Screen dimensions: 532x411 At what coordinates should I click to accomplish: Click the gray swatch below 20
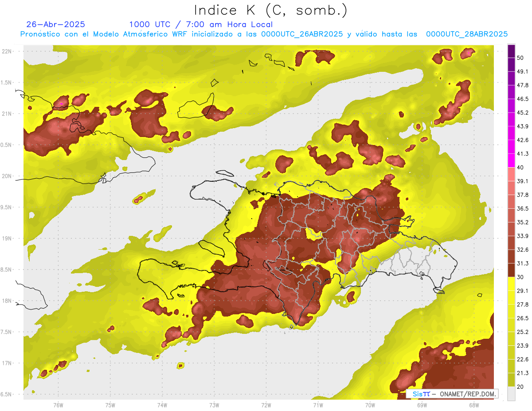(x=512, y=394)
